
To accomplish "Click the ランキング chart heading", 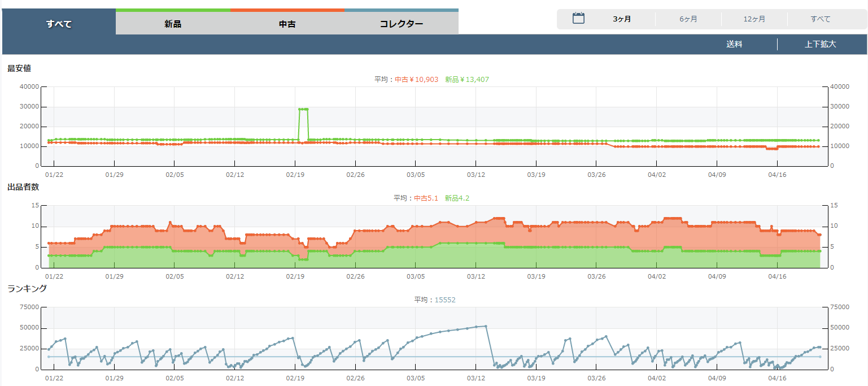I will [x=27, y=289].
